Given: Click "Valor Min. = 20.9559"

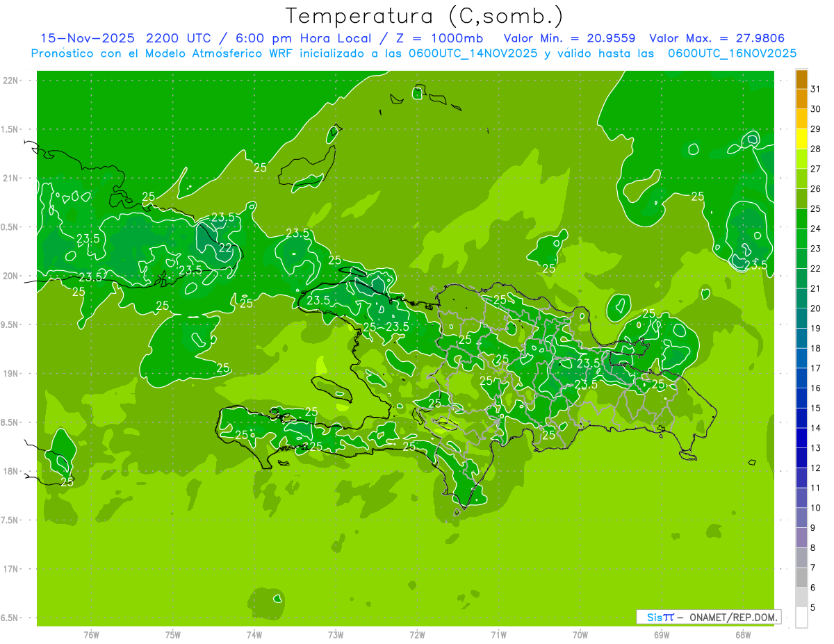Looking at the screenshot, I should pos(569,38).
